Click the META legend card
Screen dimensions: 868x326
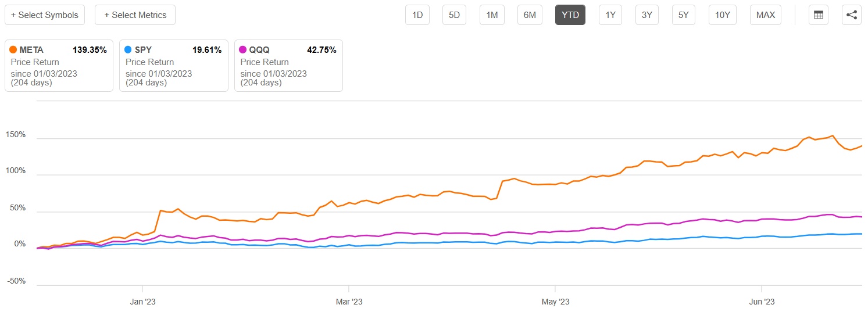(x=59, y=66)
